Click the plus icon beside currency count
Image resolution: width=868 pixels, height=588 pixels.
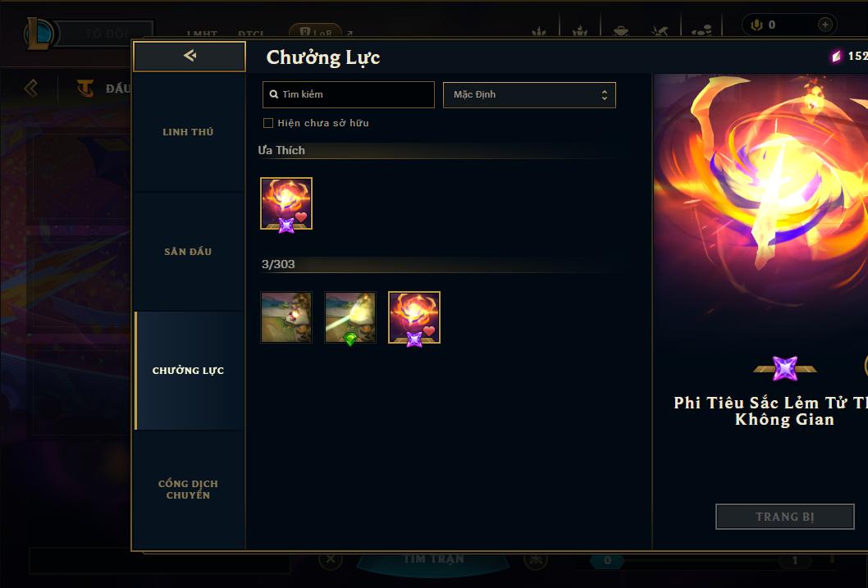pos(825,25)
